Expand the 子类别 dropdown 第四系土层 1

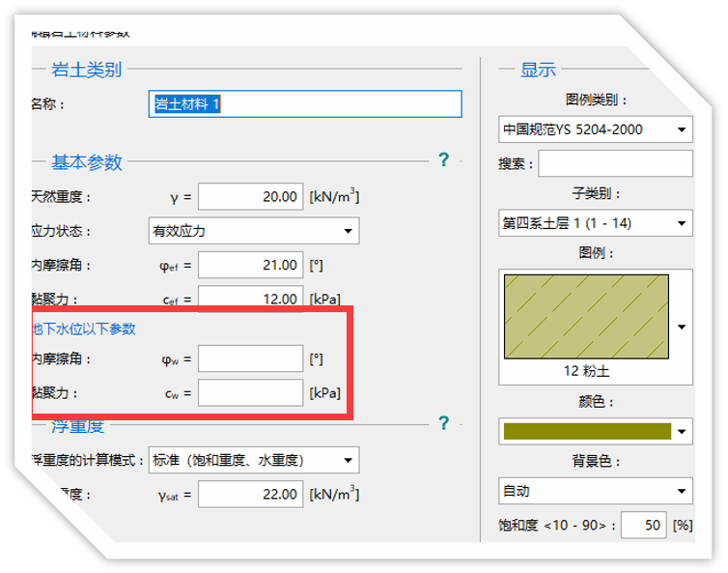point(596,223)
